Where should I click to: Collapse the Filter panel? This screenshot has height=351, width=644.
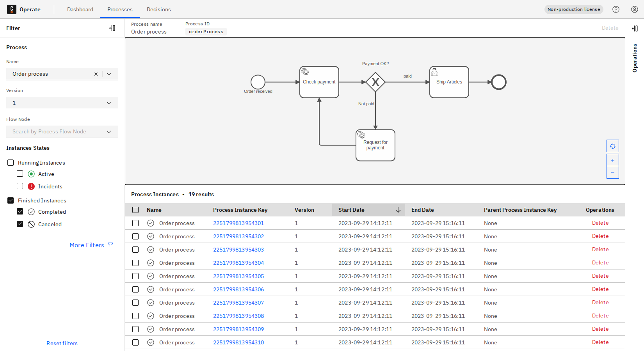point(112,28)
